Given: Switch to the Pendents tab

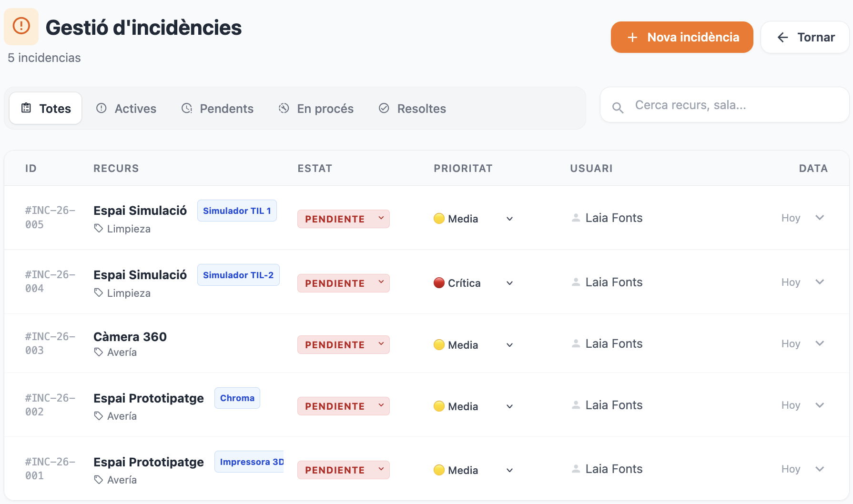Looking at the screenshot, I should click(x=217, y=109).
